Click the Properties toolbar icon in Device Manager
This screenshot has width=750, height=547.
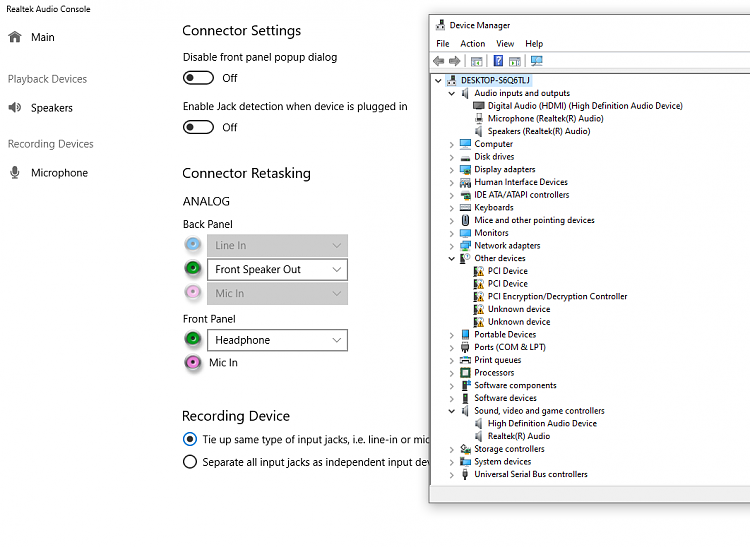click(476, 61)
